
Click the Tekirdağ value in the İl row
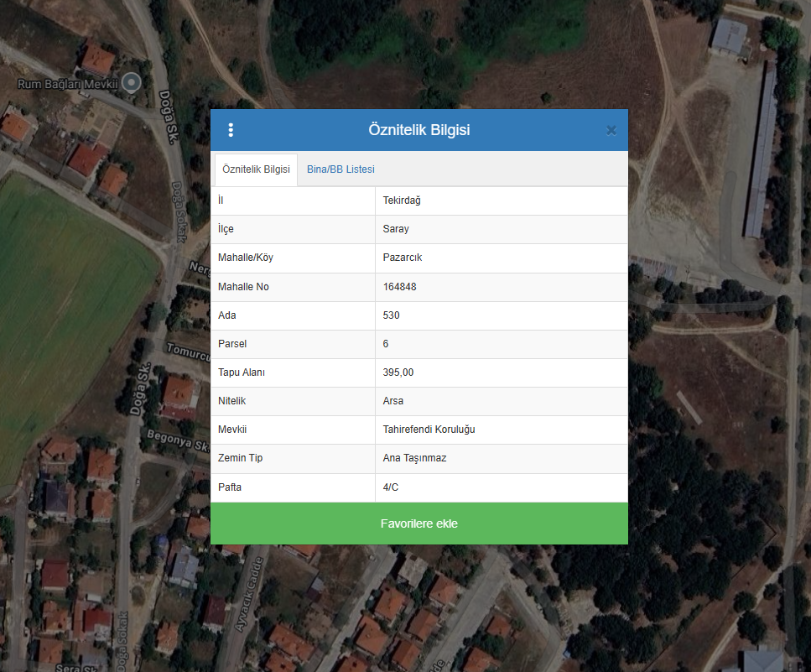(x=403, y=201)
